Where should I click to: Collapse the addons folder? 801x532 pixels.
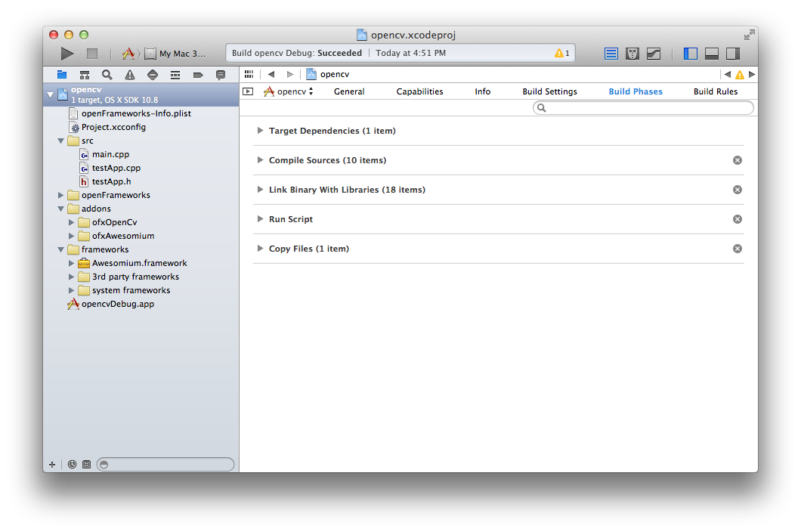(x=60, y=209)
